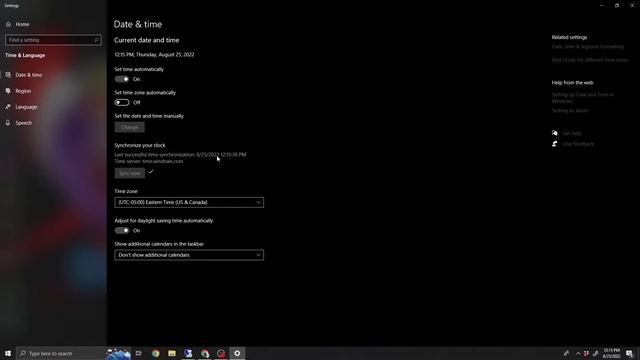Toggle Adjust for daylight saving time automatically
Viewport: 640px width, 360px height.
tap(122, 231)
